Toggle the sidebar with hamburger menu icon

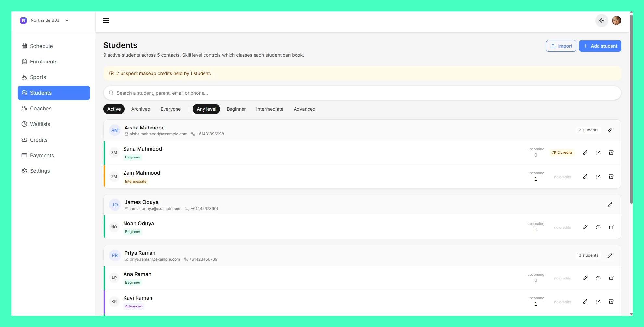pos(106,20)
